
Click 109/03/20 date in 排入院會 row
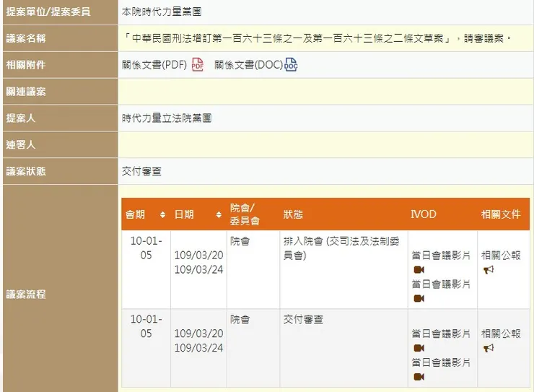click(199, 255)
